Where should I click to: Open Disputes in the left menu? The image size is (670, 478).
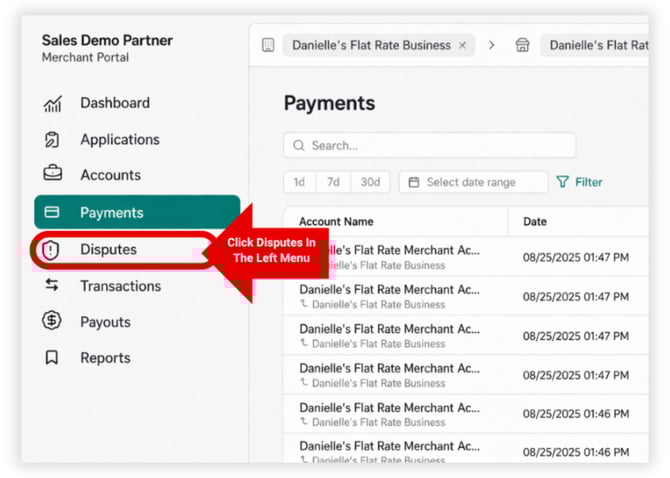(109, 250)
